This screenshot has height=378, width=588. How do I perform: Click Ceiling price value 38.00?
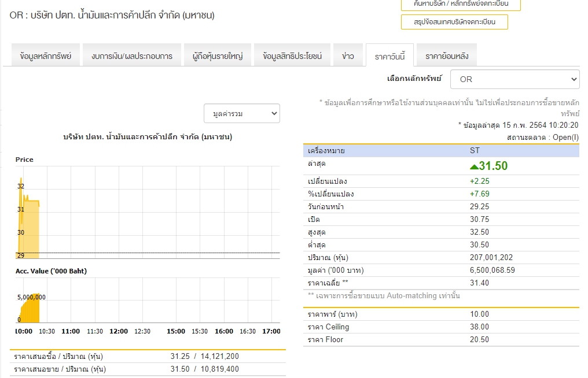[479, 327]
